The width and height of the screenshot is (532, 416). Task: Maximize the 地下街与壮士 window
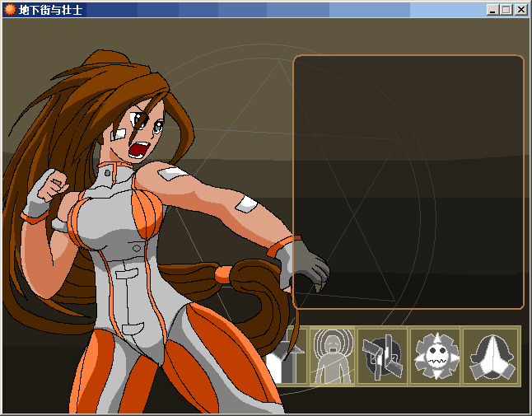pos(506,10)
